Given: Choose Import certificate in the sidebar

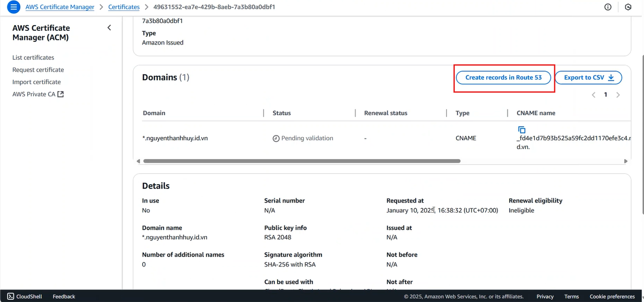Looking at the screenshot, I should [x=37, y=82].
